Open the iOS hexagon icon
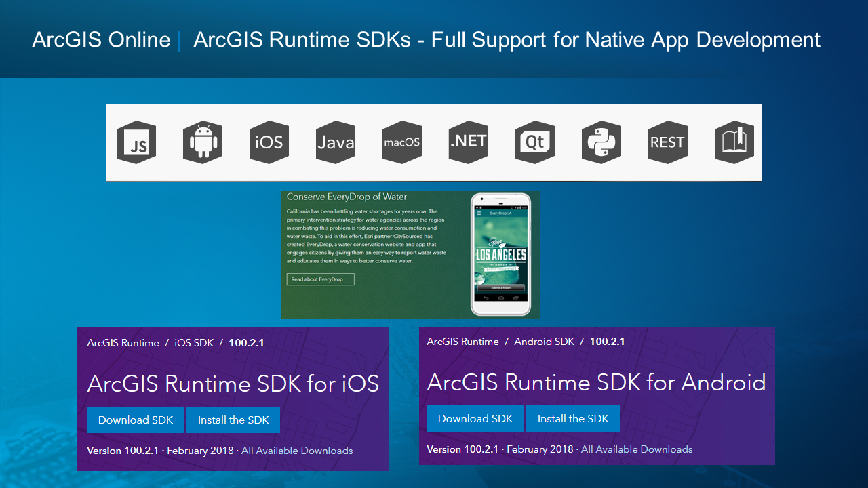868x488 pixels. (269, 142)
